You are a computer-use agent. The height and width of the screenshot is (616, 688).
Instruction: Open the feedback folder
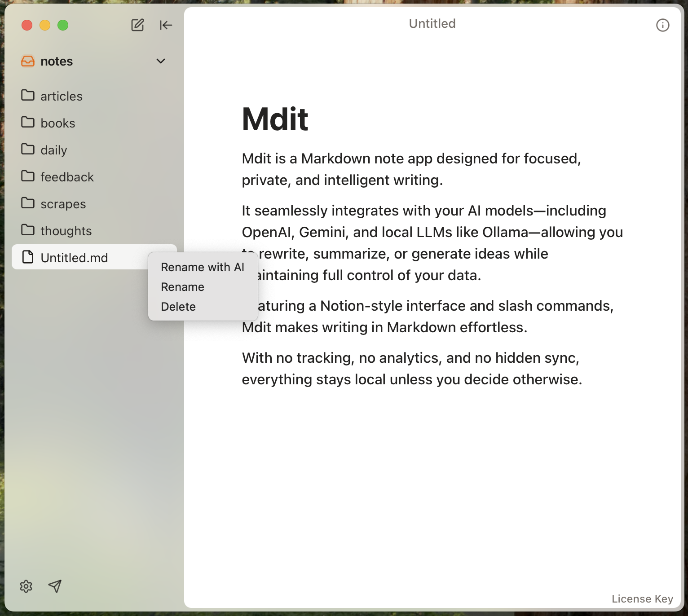[x=67, y=176]
